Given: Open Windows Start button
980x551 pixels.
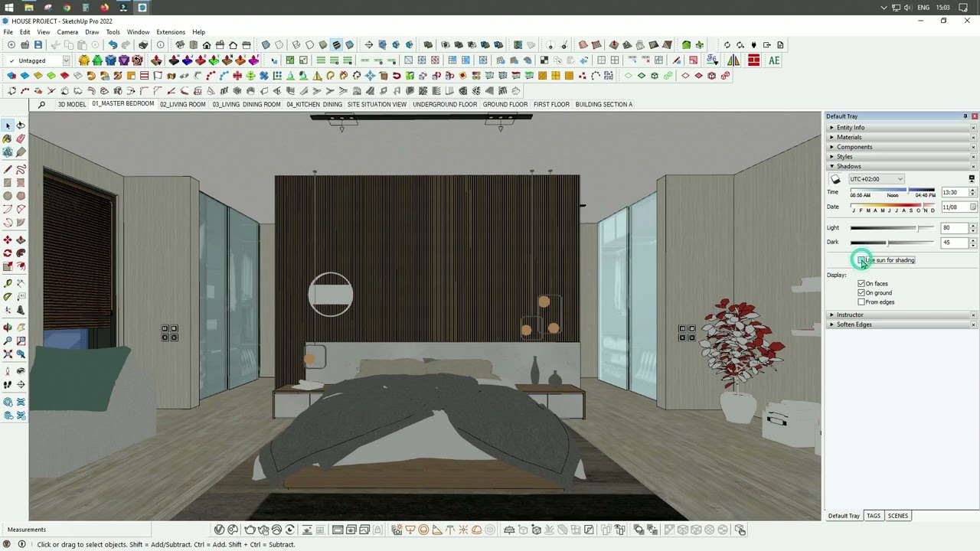Looking at the screenshot, I should tap(8, 8).
